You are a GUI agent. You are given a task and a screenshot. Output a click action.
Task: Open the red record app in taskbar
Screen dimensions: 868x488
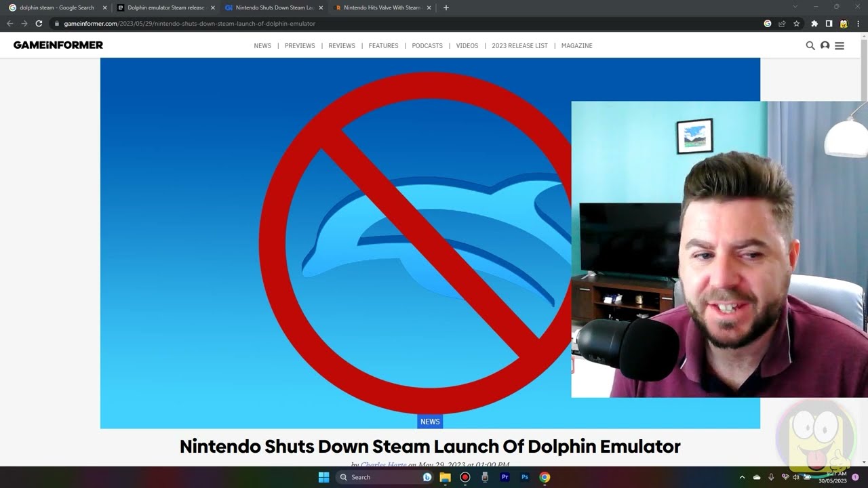click(x=465, y=477)
